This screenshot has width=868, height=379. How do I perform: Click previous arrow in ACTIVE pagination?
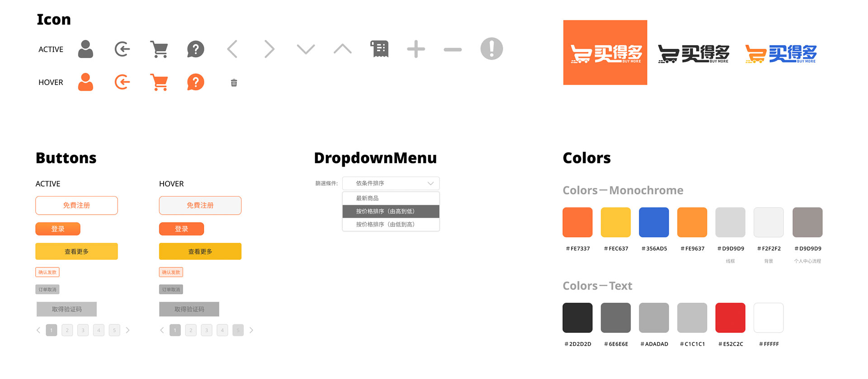coord(38,330)
